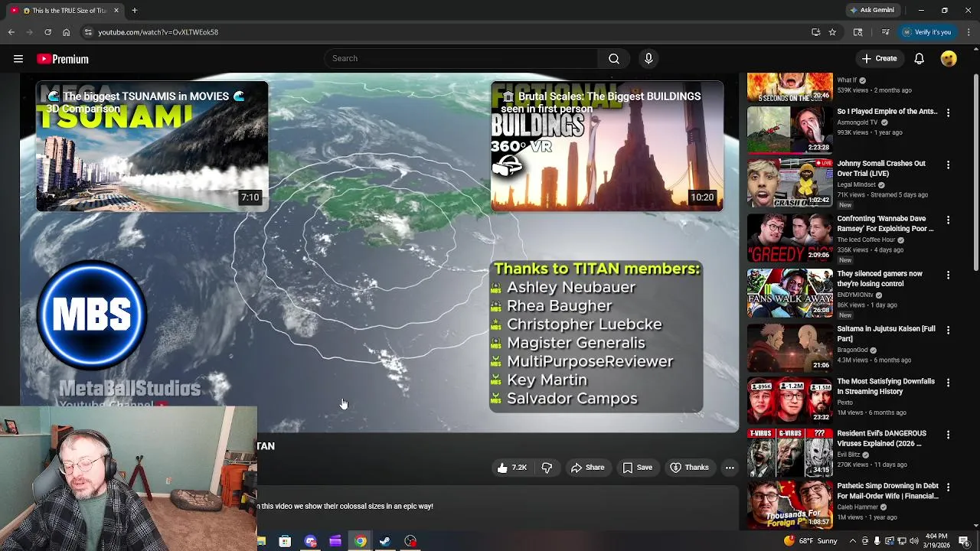The height and width of the screenshot is (551, 980).
Task: Open the 'biggest TSUNAMIS in MOVIES' end card
Action: pos(152,146)
